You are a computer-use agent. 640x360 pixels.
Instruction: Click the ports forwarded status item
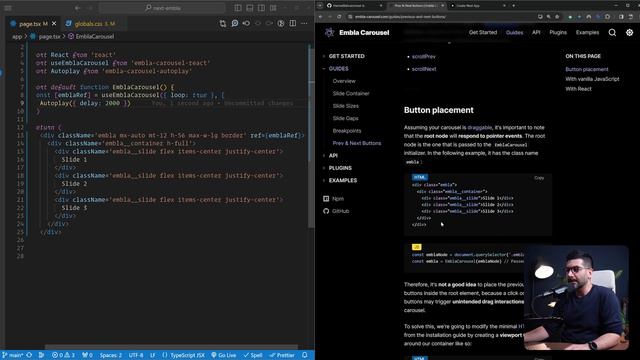coord(87,355)
